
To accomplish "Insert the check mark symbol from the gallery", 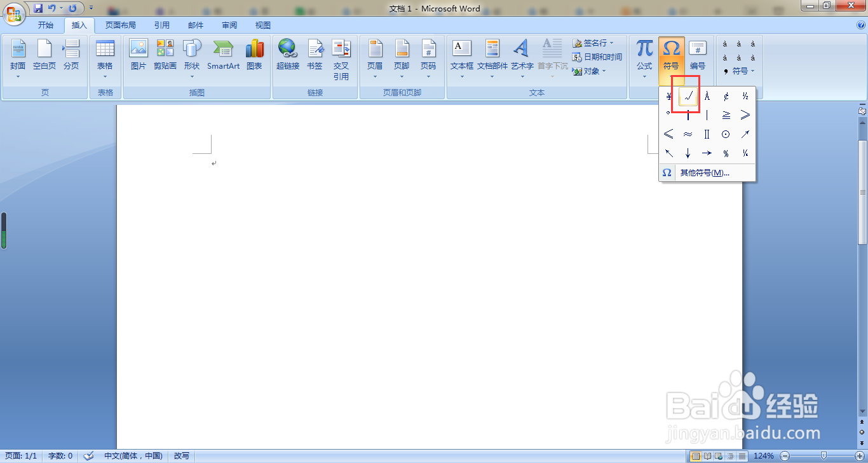I will [688, 97].
